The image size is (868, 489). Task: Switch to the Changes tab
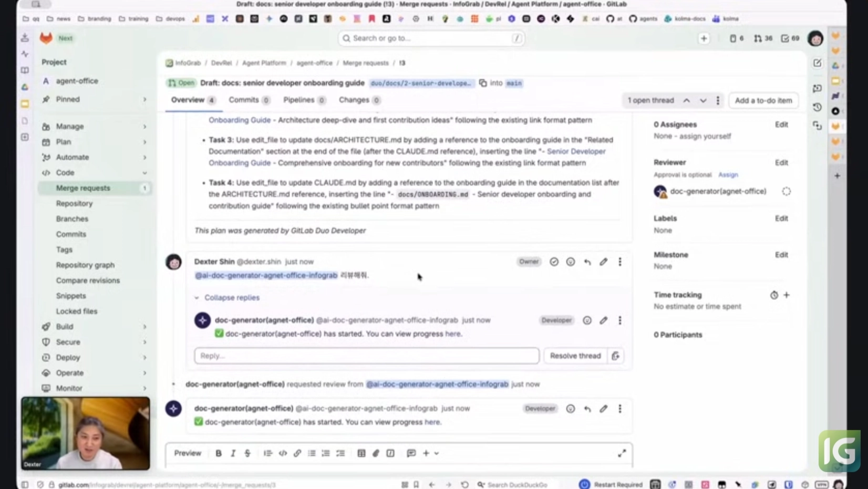click(359, 100)
